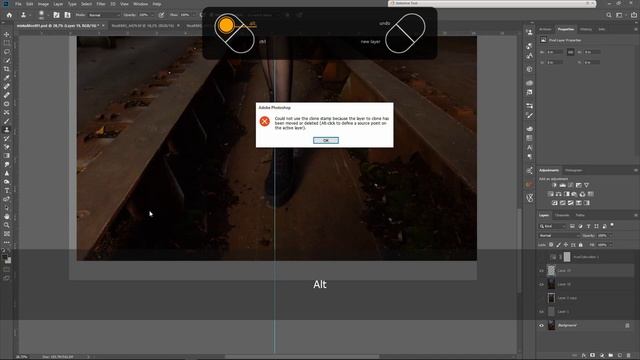
Task: Add a Brightness/Contrast adjustment
Action: [554, 185]
